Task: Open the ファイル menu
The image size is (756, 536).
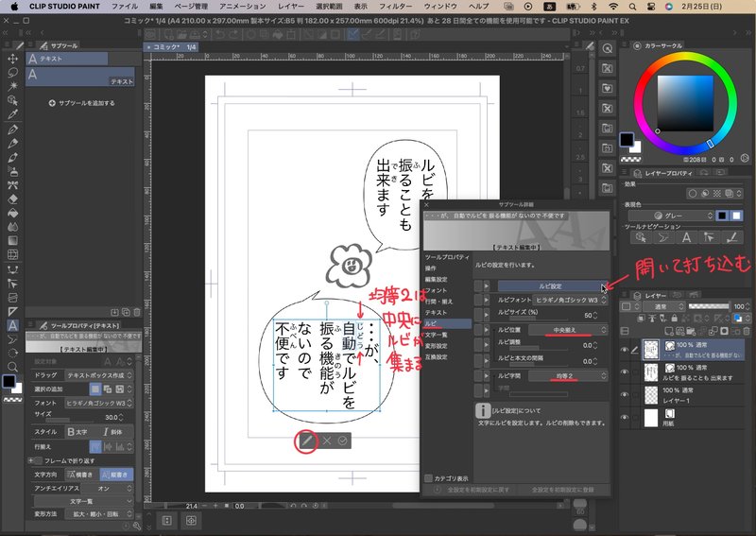Action: coord(125,7)
